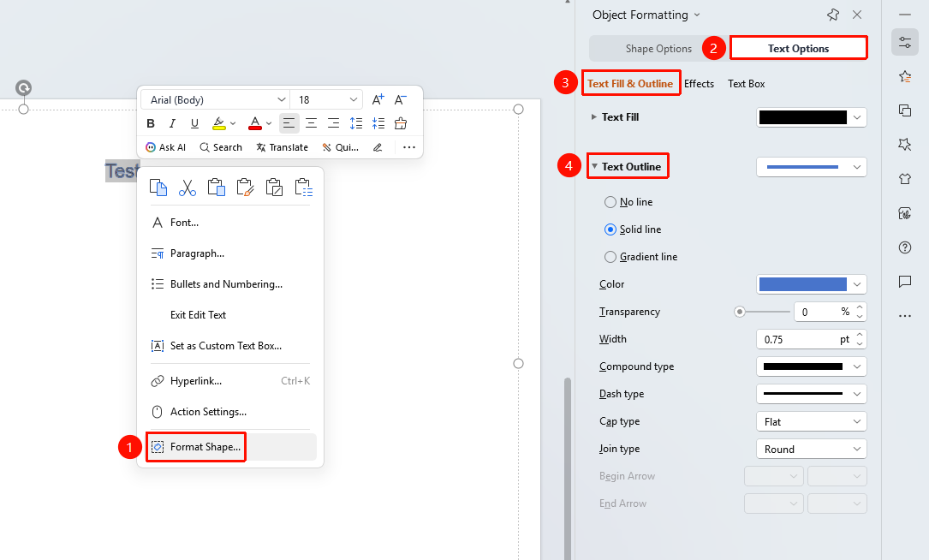This screenshot has width=929, height=560.
Task: Open the Dash type dropdown
Action: pos(811,394)
